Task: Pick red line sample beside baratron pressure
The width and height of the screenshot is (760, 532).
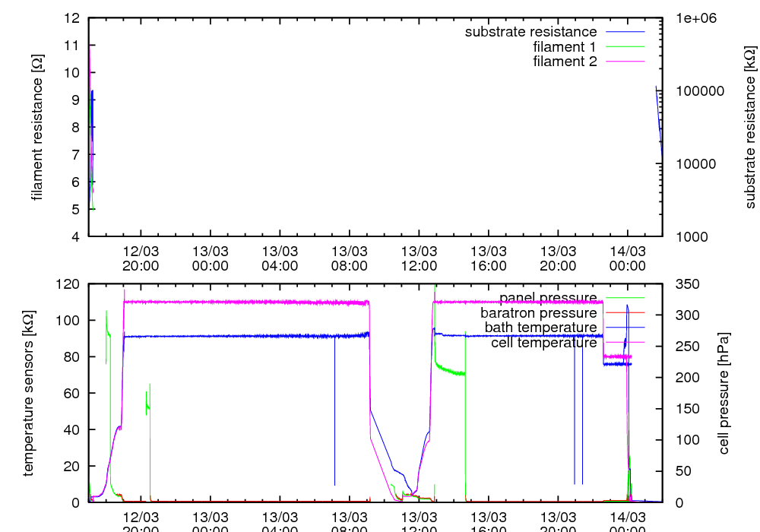Action: pyautogui.click(x=625, y=312)
